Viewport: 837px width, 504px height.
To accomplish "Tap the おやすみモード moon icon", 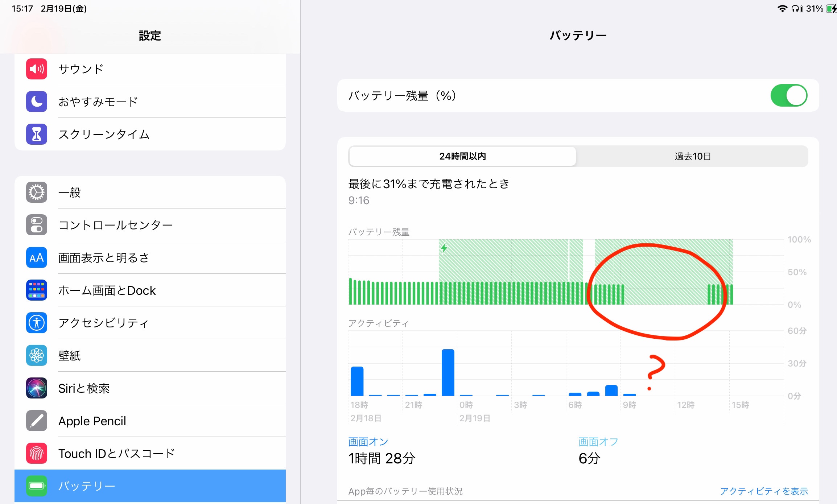I will pyautogui.click(x=37, y=102).
